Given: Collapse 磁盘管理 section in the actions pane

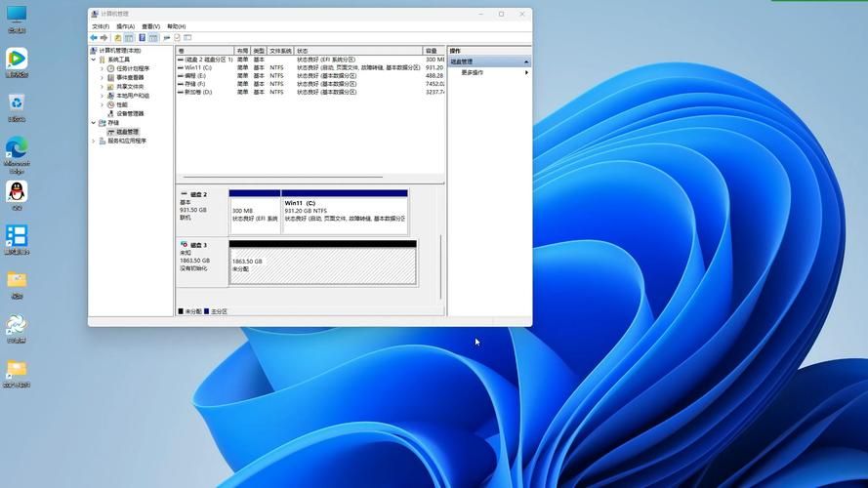Looking at the screenshot, I should [526, 61].
